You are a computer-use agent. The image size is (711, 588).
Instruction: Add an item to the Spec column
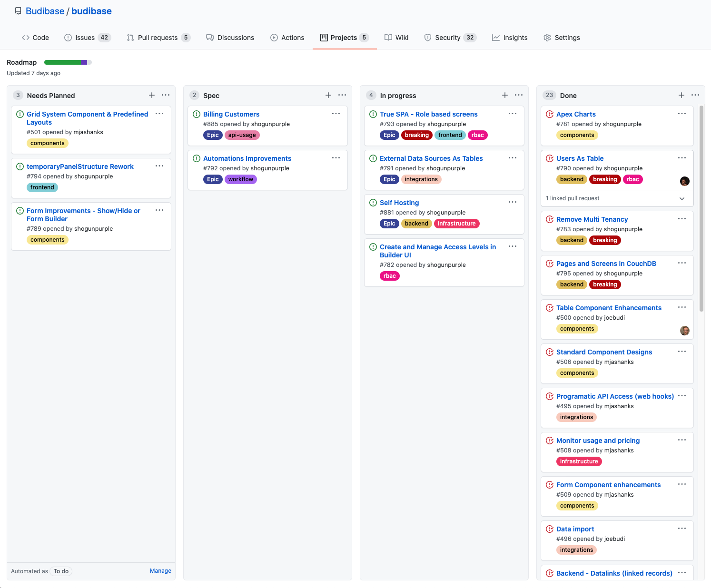click(x=328, y=95)
